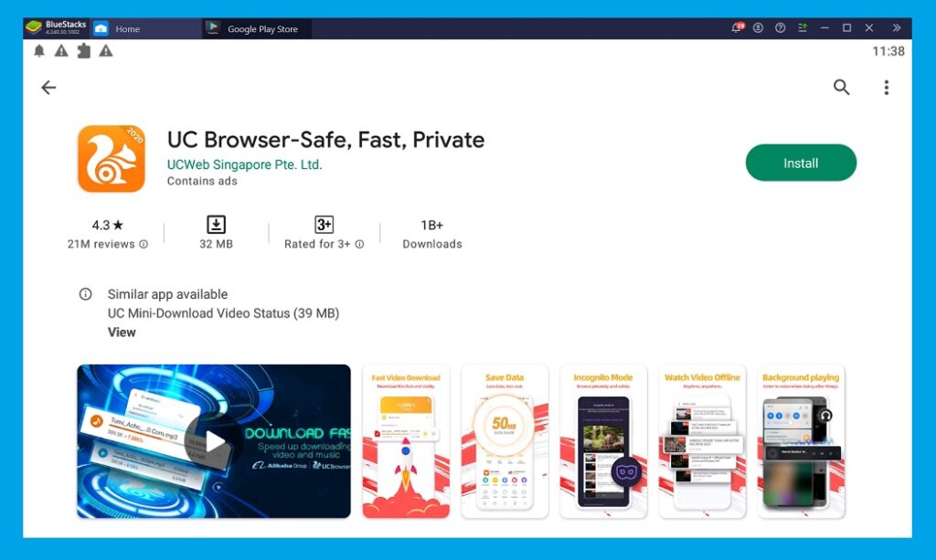Viewport: 936px width, 560px height.
Task: Click the 32 MB download size icon
Action: (216, 225)
